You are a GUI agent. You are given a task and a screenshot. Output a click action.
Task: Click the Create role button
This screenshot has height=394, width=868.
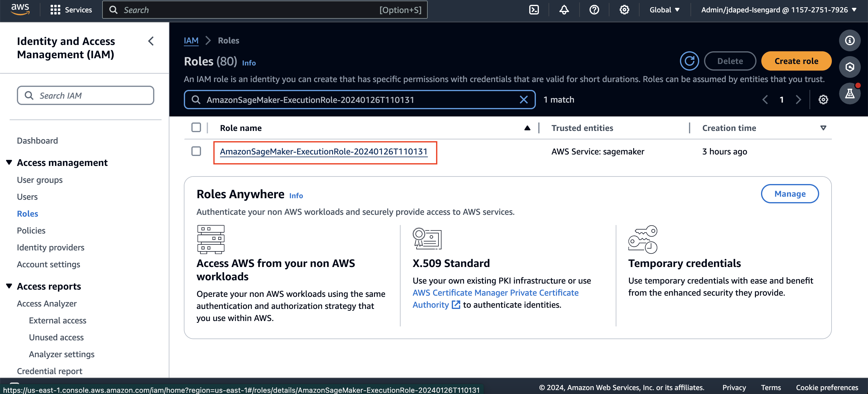click(x=796, y=61)
